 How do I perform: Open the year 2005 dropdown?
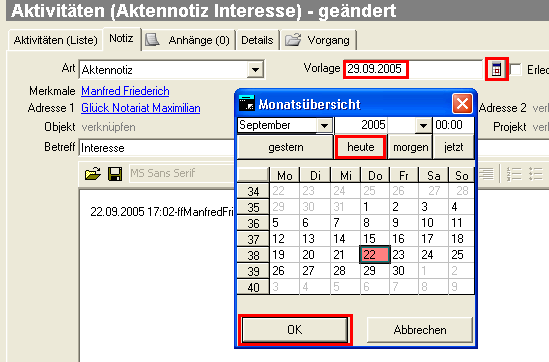click(423, 125)
